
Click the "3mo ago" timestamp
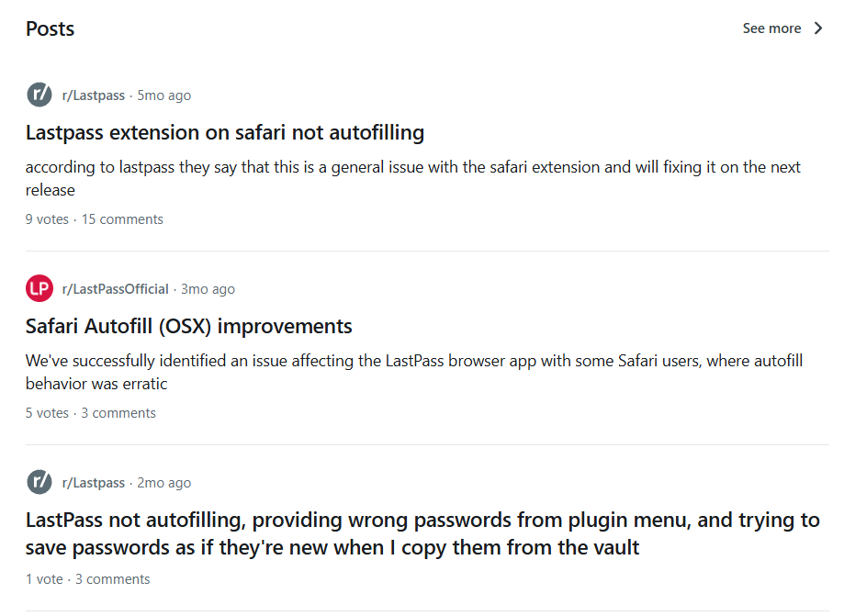coord(208,289)
